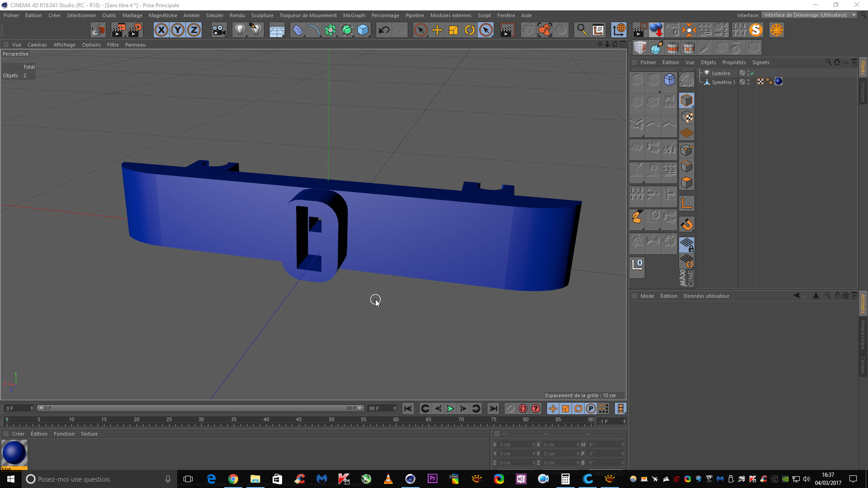Click the Symétrie.1 blue material tag

click(x=778, y=82)
